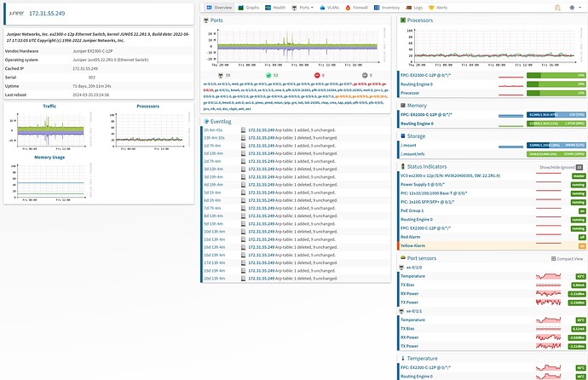588x380 pixels.
Task: Open the Yellow Alarm status entry
Action: [x=412, y=246]
